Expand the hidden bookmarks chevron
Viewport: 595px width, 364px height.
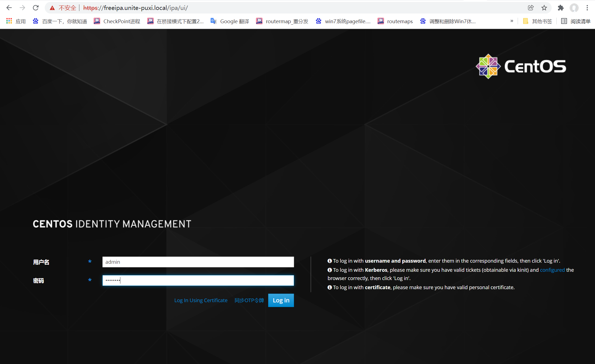point(512,21)
